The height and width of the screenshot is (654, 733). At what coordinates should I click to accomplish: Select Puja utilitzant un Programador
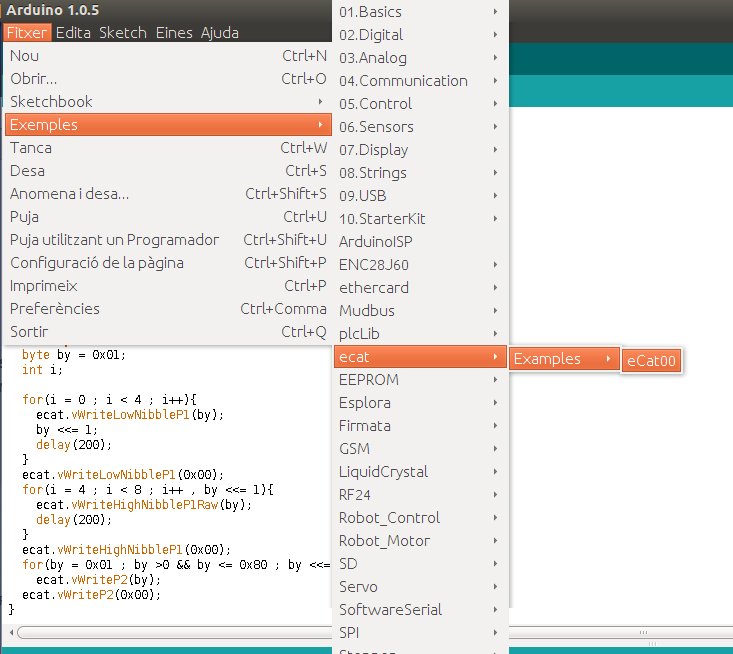pos(168,239)
